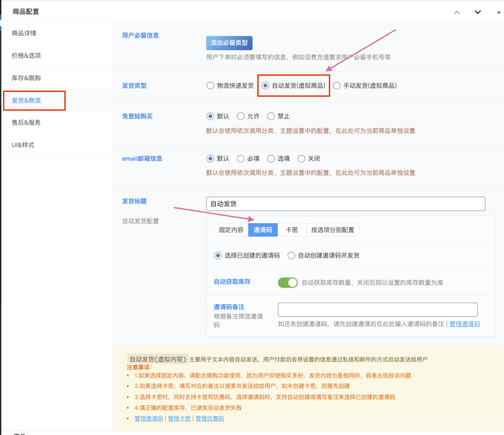Click the 添加必留类型 button
Viewport: 504px width, 435px height.
click(229, 43)
